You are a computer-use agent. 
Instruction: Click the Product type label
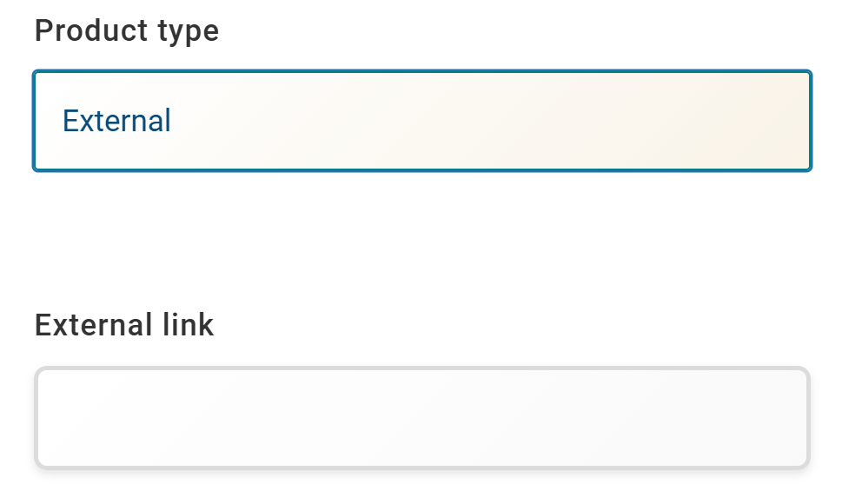(x=127, y=31)
